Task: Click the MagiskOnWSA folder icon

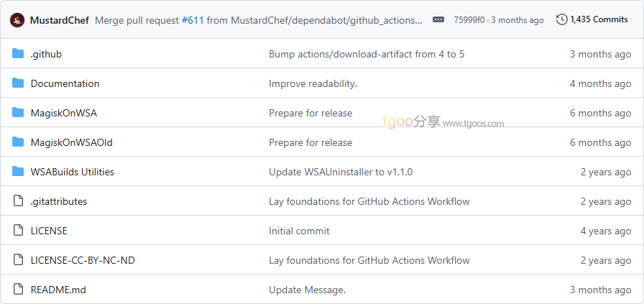Action: point(18,113)
